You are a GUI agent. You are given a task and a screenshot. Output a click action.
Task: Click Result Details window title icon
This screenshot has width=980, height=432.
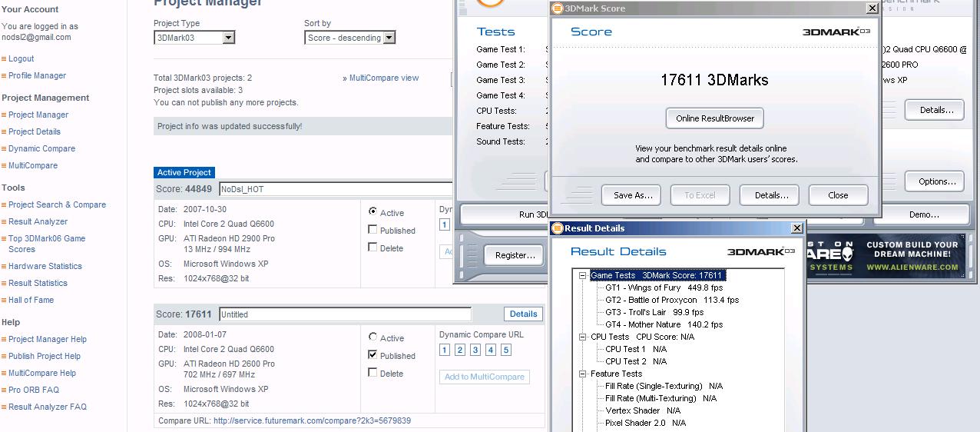click(x=558, y=228)
